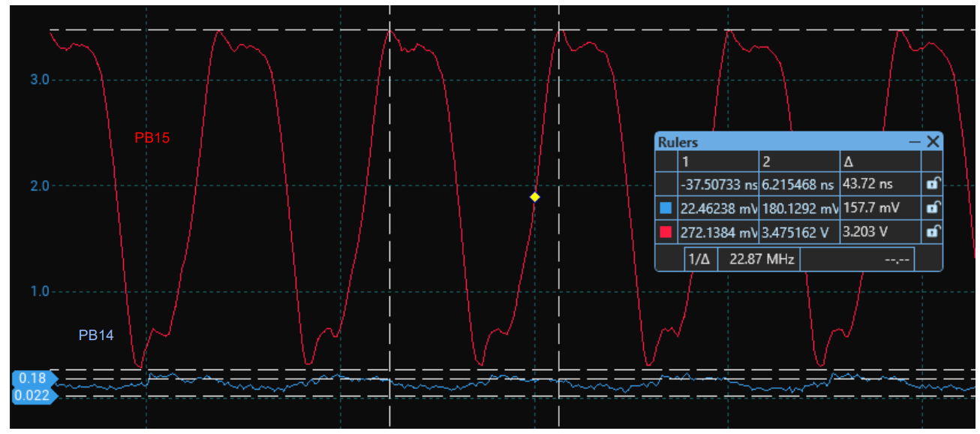Click the 22.87 MHz frequency readout
Screen dimensions: 980x434
click(758, 259)
